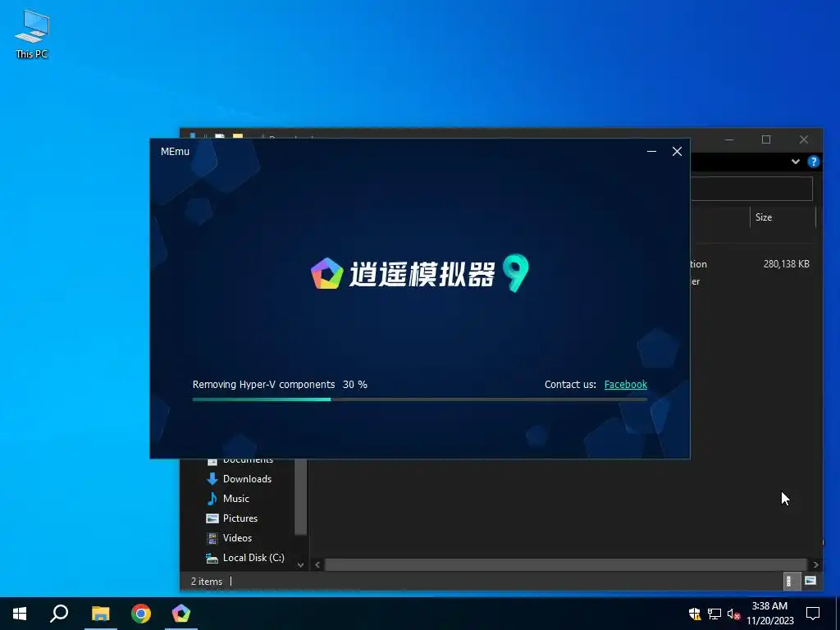Open File Explorer from the taskbar
Image resolution: width=840 pixels, height=630 pixels.
point(100,614)
